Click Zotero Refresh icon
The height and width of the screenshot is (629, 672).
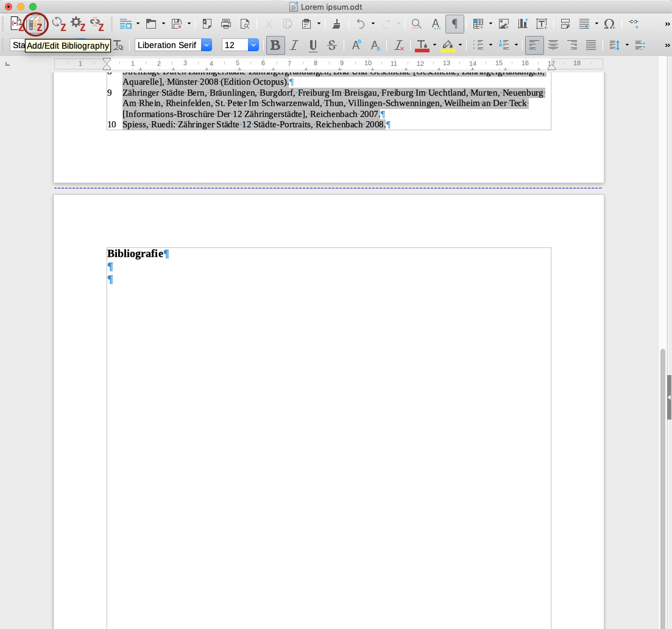(x=58, y=24)
